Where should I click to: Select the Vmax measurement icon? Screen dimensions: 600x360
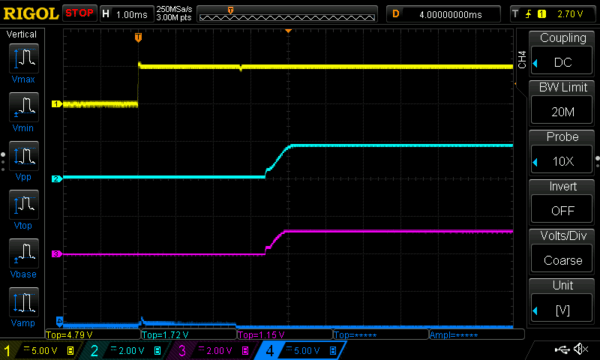[x=23, y=58]
